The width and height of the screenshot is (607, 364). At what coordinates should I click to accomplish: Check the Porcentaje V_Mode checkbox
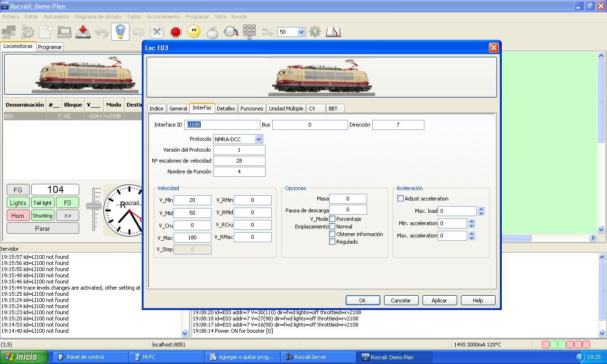332,219
